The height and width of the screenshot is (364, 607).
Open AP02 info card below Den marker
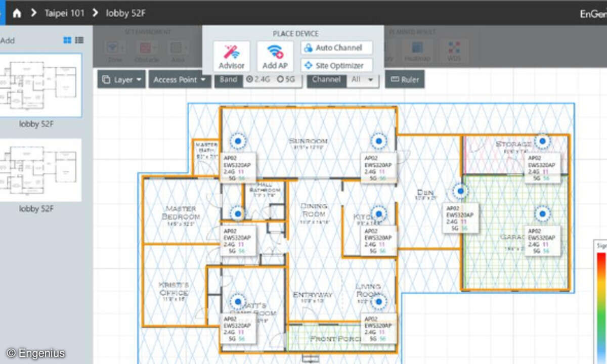pyautogui.click(x=460, y=218)
